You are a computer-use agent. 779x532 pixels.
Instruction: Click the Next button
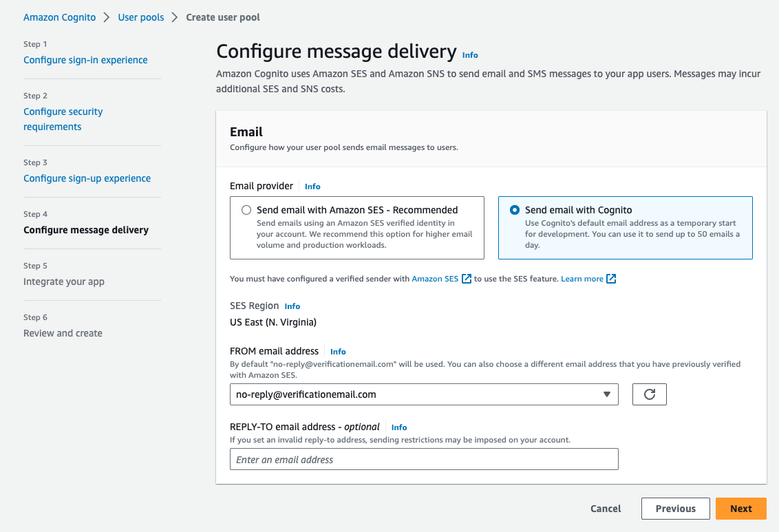click(740, 509)
